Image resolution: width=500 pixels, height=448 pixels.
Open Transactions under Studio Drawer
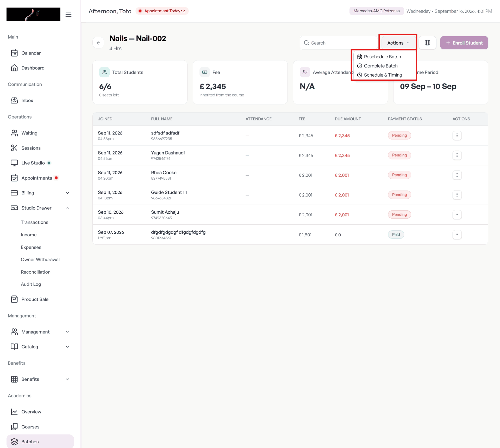[35, 222]
